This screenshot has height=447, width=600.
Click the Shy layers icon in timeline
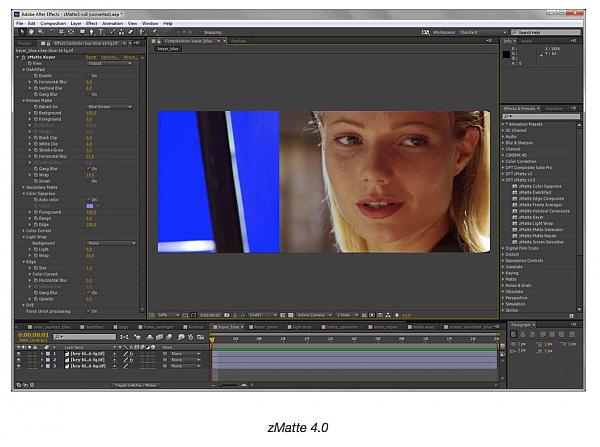point(149,337)
